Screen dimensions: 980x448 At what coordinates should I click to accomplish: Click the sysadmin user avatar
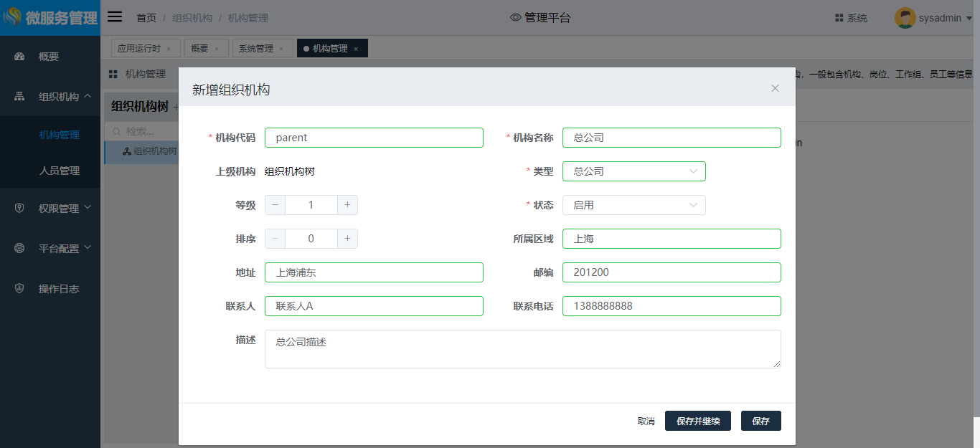(x=905, y=18)
